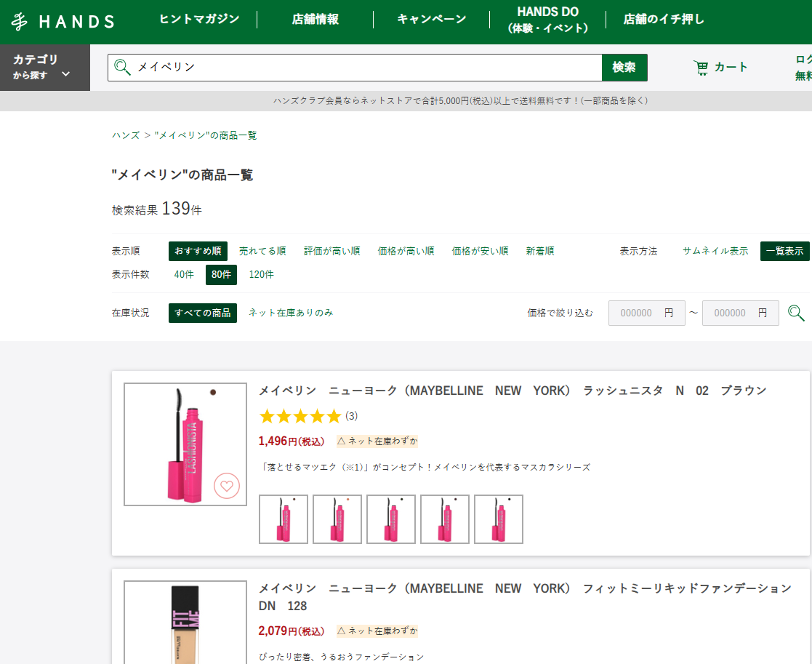Select 一覧表示 list view
The width and height of the screenshot is (812, 664).
[784, 251]
